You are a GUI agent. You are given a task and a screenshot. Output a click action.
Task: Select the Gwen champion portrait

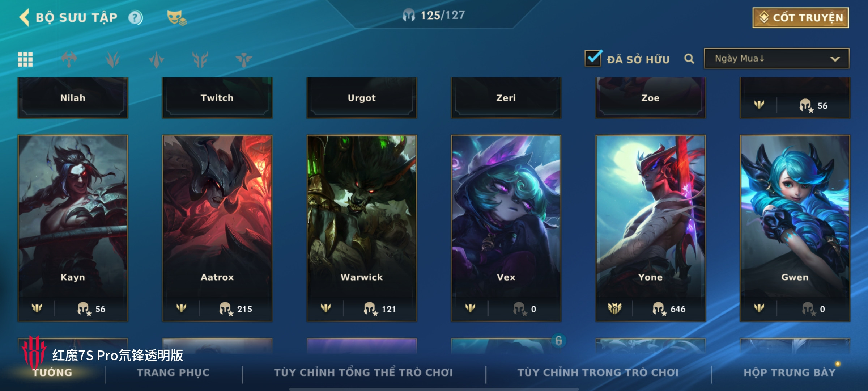coord(795,228)
